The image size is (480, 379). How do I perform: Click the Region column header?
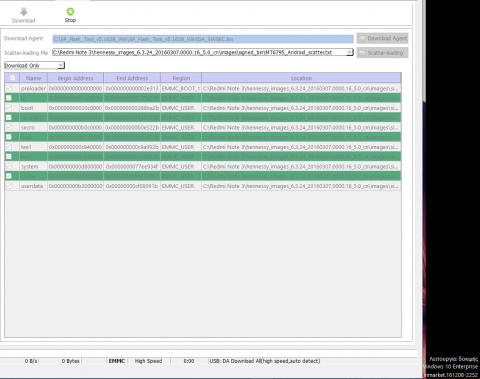pyautogui.click(x=181, y=78)
